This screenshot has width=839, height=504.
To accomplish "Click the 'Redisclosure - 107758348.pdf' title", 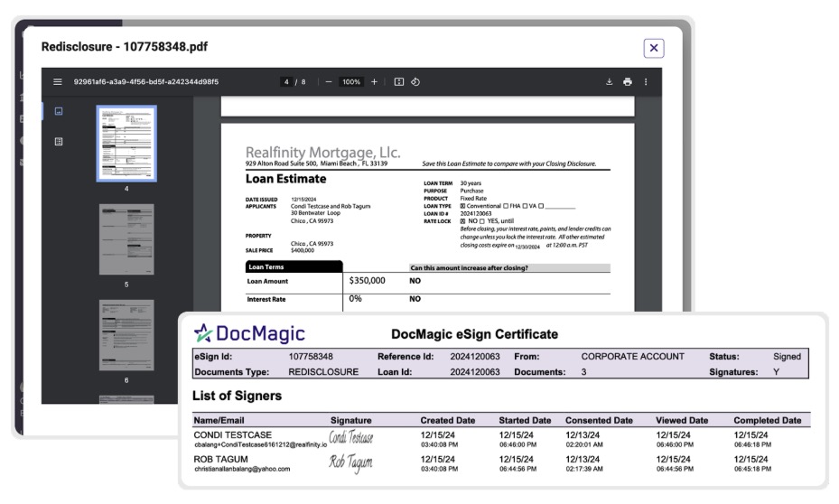I will pyautogui.click(x=124, y=47).
